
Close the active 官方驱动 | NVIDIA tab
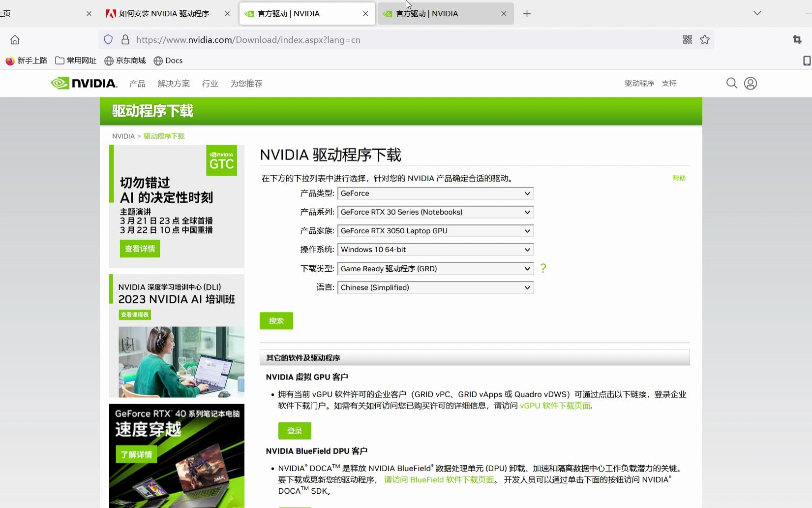point(365,14)
